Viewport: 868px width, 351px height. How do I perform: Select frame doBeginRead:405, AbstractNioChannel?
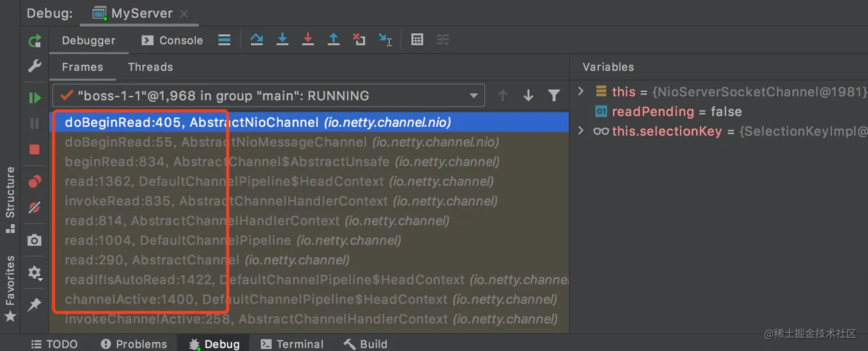pos(309,122)
